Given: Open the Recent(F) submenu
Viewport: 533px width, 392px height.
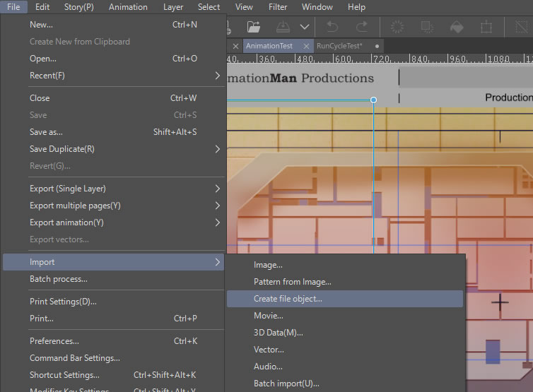Looking at the screenshot, I should (x=113, y=76).
